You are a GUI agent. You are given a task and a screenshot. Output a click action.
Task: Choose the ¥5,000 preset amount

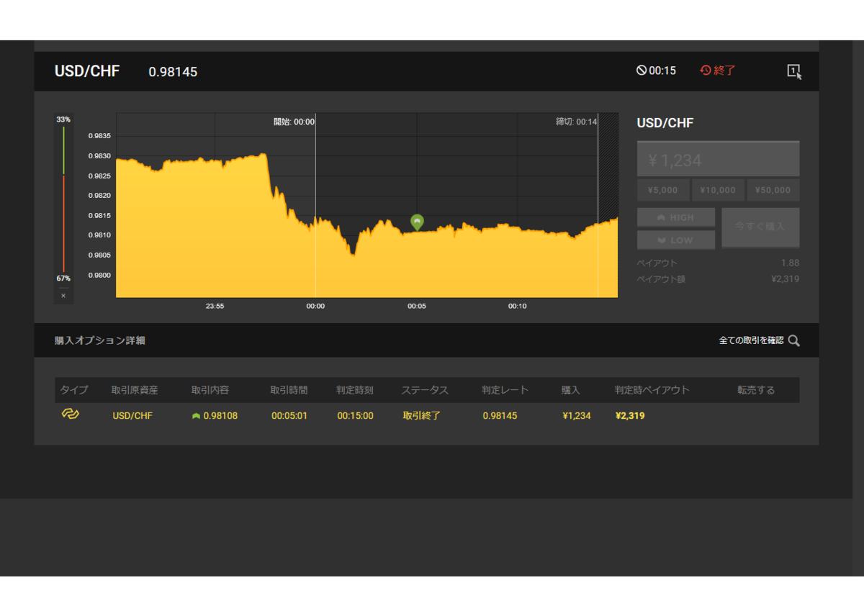tap(663, 190)
